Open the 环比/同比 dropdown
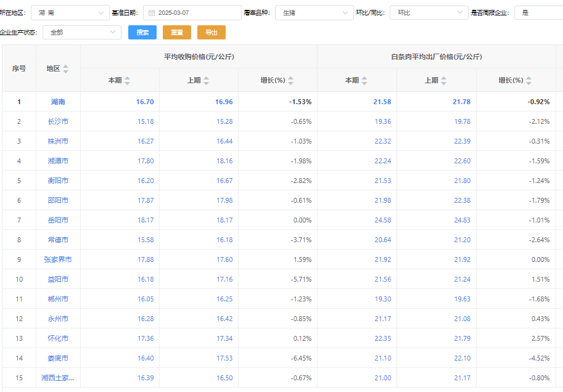The width and height of the screenshot is (563, 392). pos(429,12)
